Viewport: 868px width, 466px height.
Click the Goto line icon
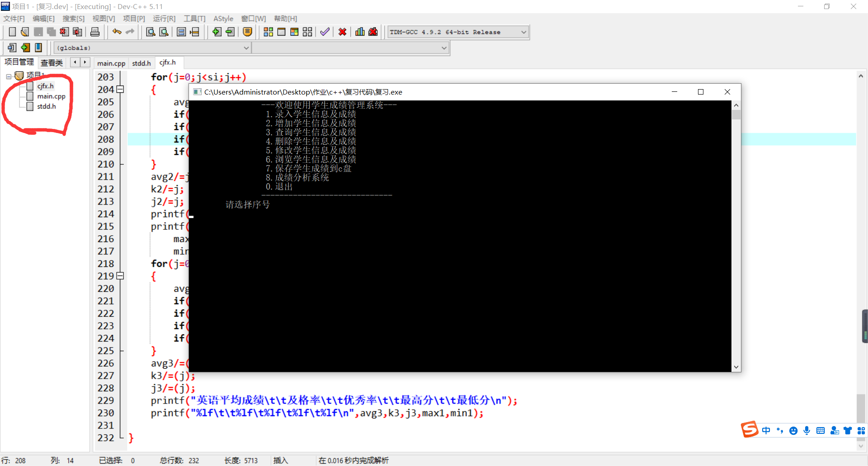tap(194, 32)
